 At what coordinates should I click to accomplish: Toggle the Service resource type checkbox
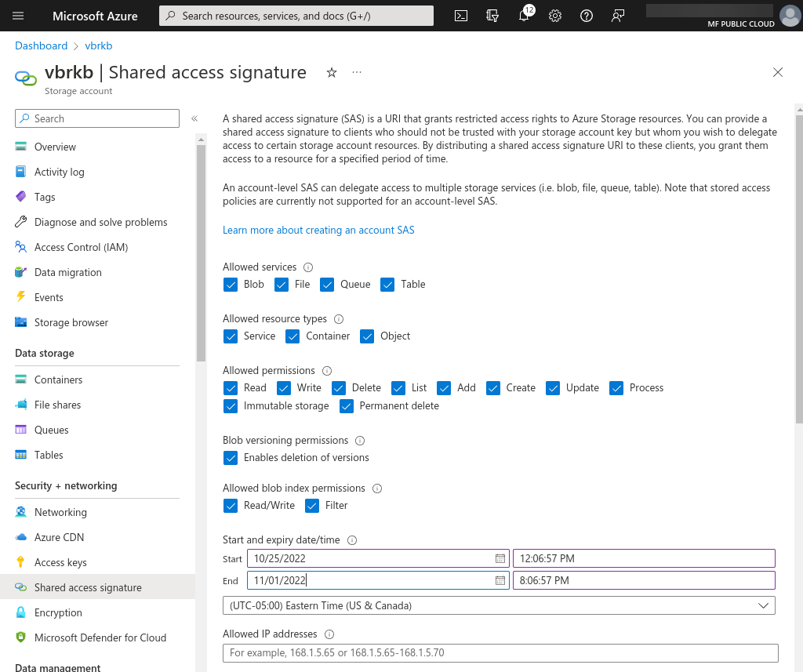click(231, 336)
